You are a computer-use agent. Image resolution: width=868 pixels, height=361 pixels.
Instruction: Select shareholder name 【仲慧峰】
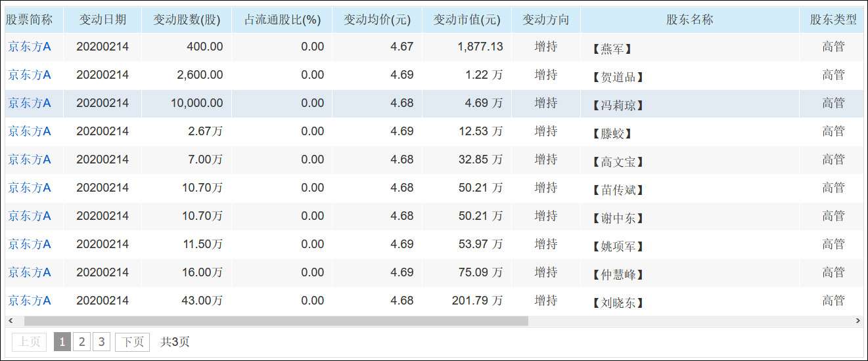point(618,274)
